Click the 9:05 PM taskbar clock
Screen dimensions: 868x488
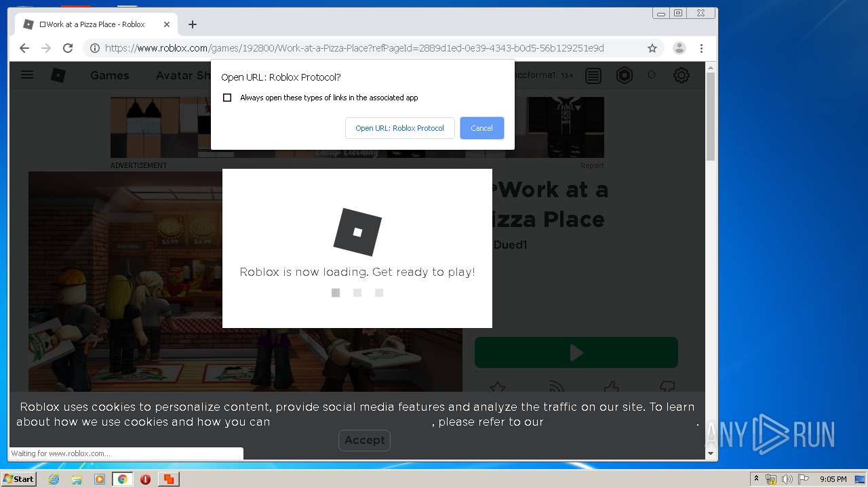[833, 479]
